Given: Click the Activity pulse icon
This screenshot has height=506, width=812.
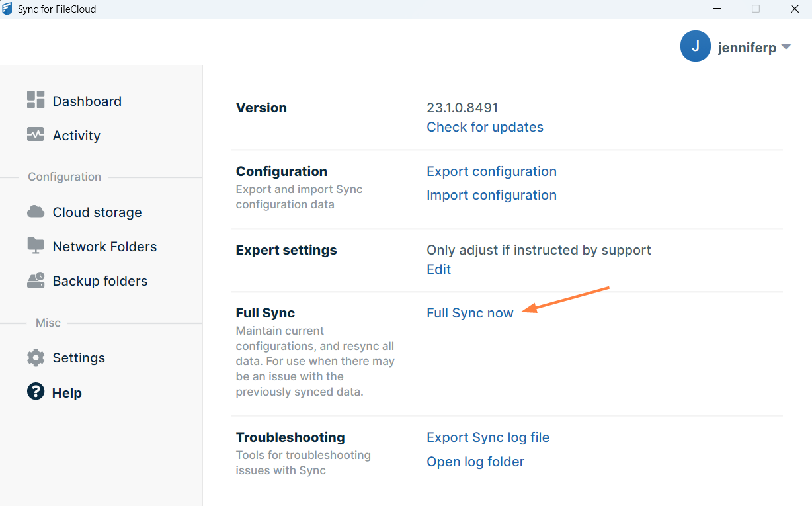Looking at the screenshot, I should point(36,134).
